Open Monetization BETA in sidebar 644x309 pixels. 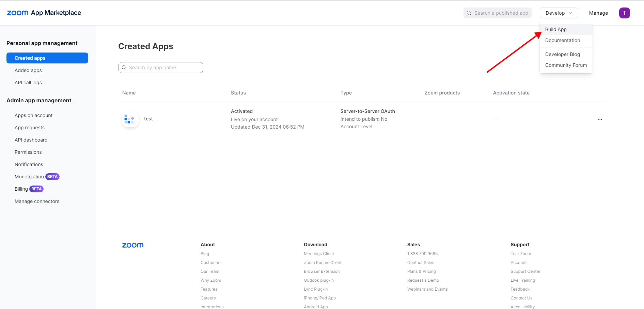coord(37,177)
